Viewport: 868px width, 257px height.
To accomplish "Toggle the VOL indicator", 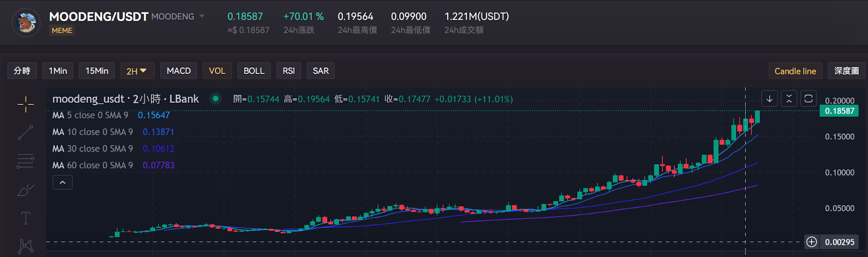I will 217,71.
